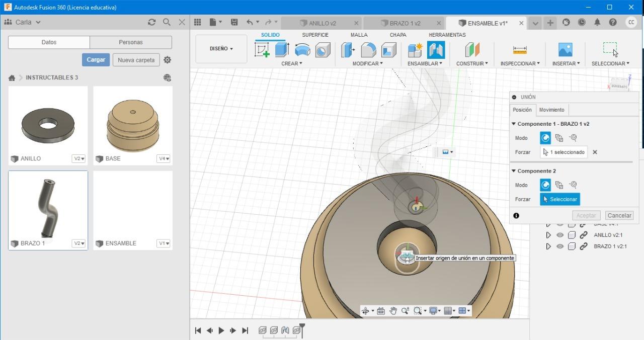
Task: Expand the BRAZO 1 v2:1 browser node
Action: (548, 246)
